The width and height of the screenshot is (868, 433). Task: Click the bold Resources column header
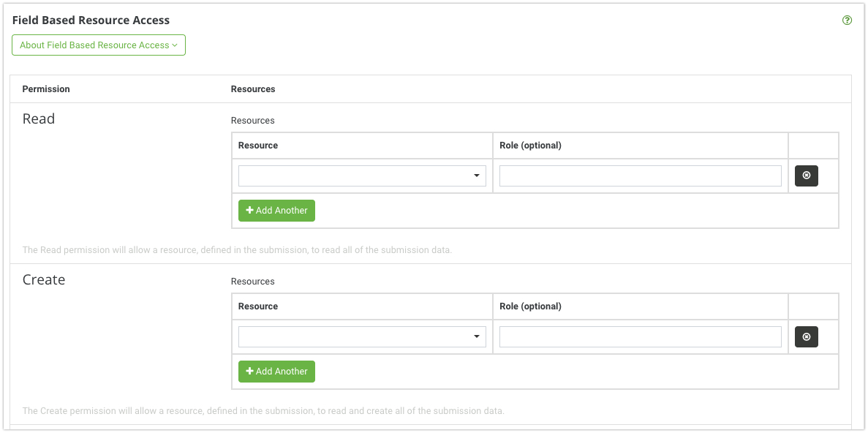(x=253, y=89)
